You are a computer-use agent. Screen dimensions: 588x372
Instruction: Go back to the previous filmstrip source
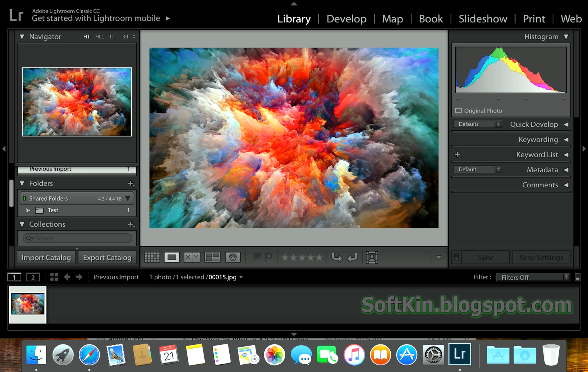pos(67,277)
